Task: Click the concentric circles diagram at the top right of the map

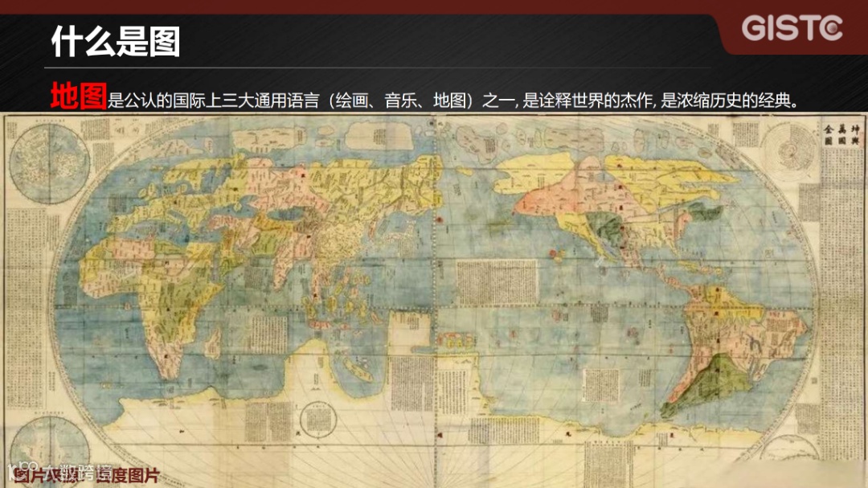Action: tap(788, 150)
